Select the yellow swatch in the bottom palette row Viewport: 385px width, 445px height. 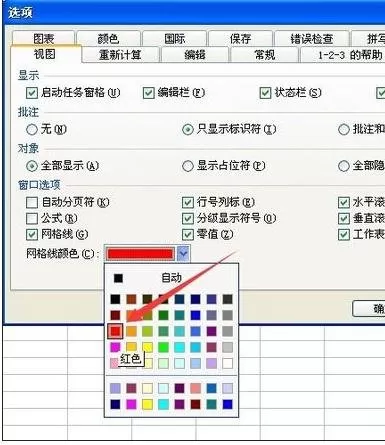click(147, 404)
